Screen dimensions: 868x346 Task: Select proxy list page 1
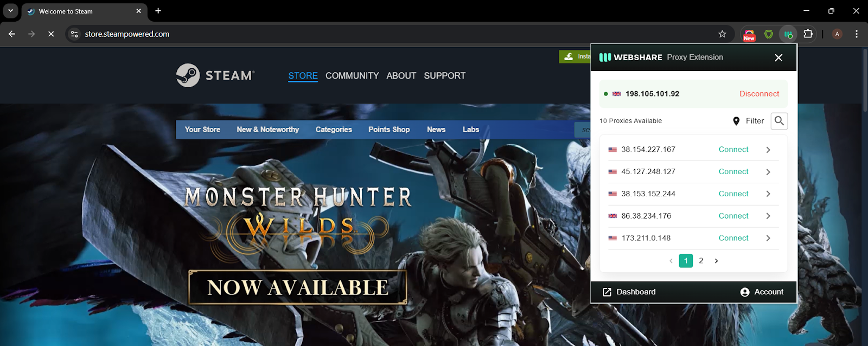686,261
